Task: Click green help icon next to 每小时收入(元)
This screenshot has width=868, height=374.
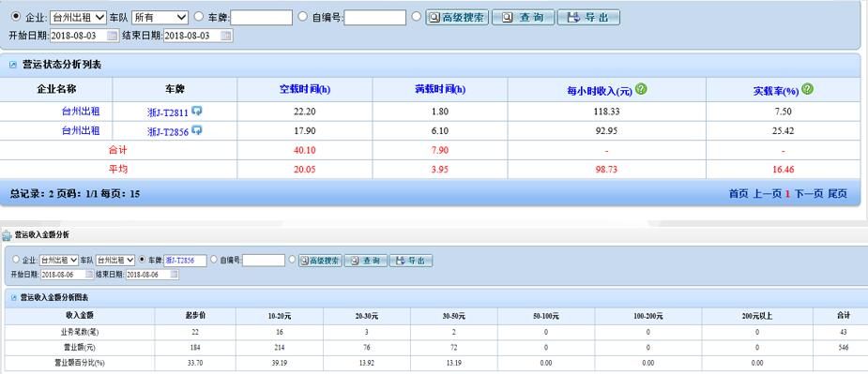Action: click(641, 88)
